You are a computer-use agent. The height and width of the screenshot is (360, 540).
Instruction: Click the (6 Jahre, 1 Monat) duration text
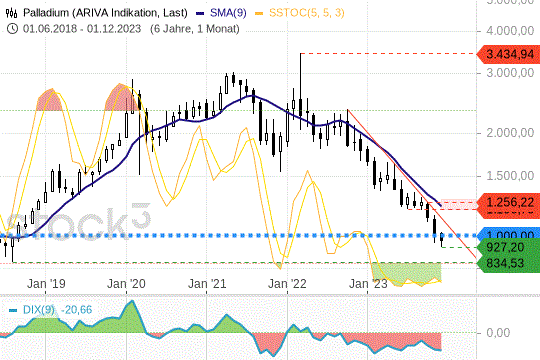[x=195, y=29]
